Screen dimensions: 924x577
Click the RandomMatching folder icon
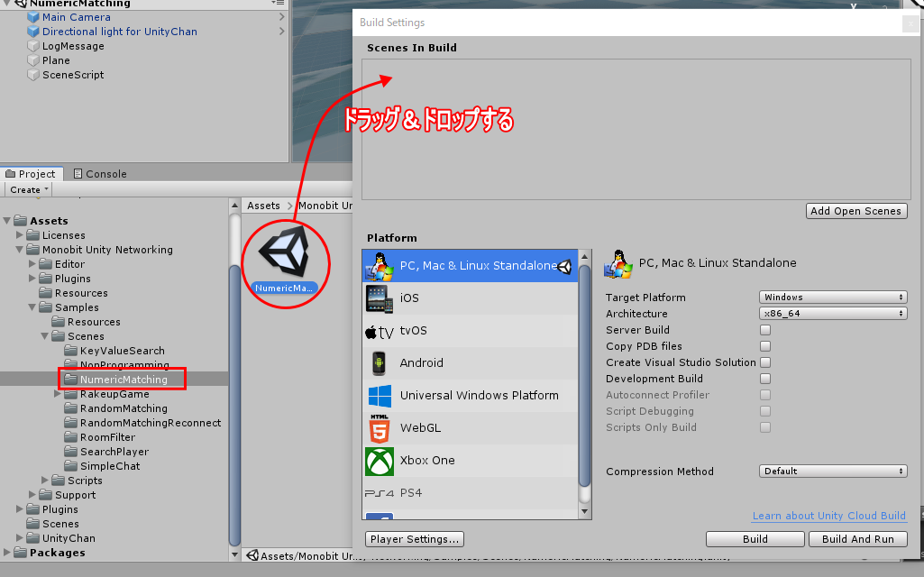pos(70,408)
